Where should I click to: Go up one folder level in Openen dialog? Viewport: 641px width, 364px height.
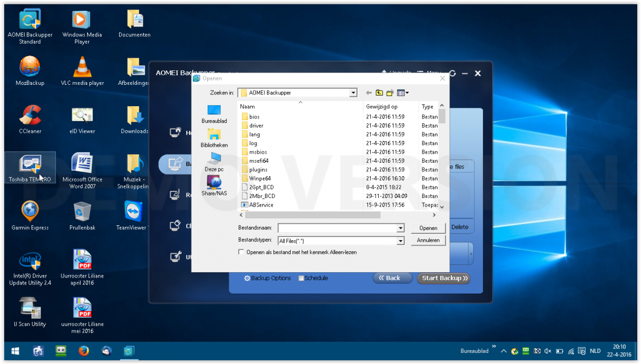coord(379,93)
